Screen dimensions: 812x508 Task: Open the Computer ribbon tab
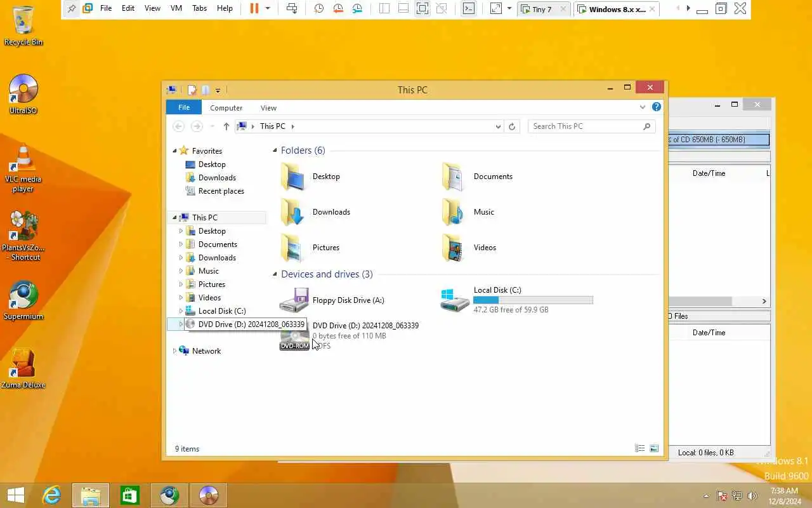pyautogui.click(x=226, y=108)
